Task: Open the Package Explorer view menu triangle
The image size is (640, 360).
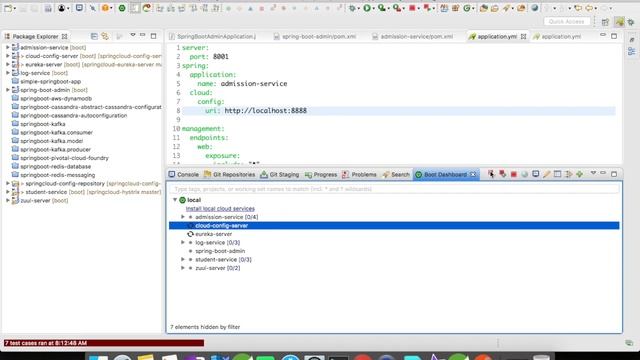Action: [x=133, y=36]
